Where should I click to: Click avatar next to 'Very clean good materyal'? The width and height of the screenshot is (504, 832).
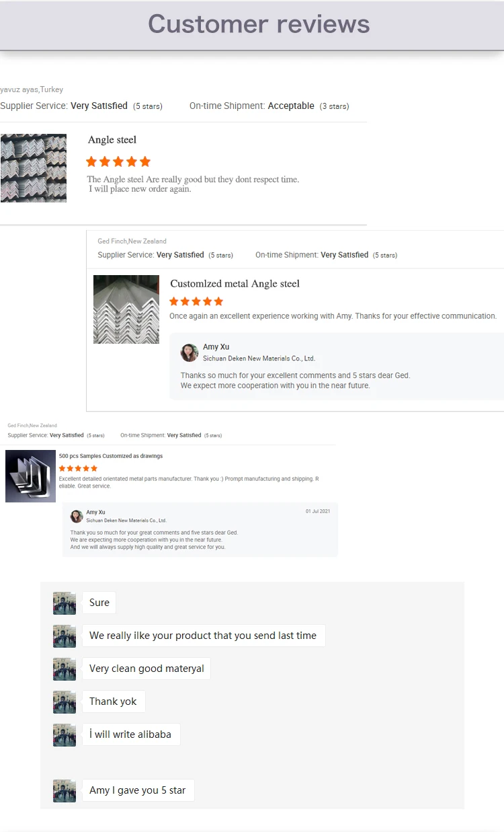[x=65, y=669]
